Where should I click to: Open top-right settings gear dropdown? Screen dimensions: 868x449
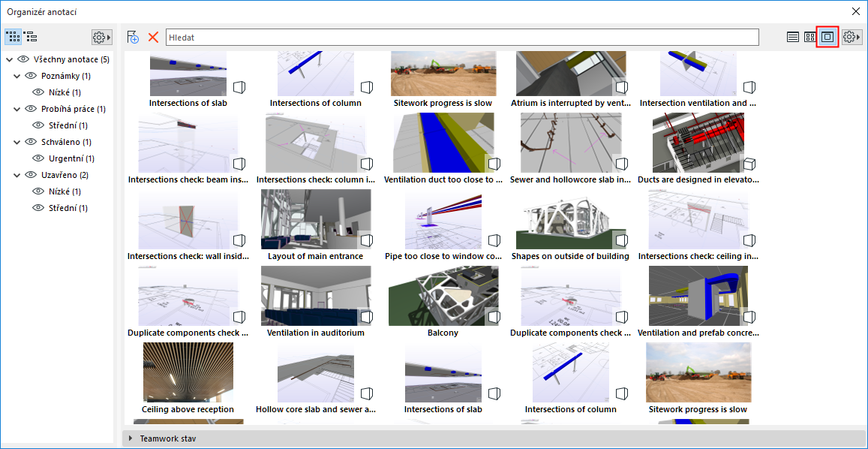852,37
